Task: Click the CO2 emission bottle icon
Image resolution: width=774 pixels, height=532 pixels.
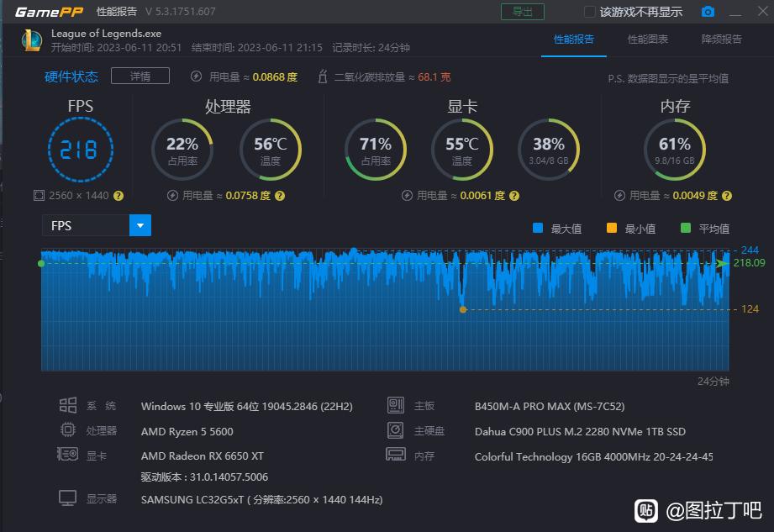Action: coord(322,76)
